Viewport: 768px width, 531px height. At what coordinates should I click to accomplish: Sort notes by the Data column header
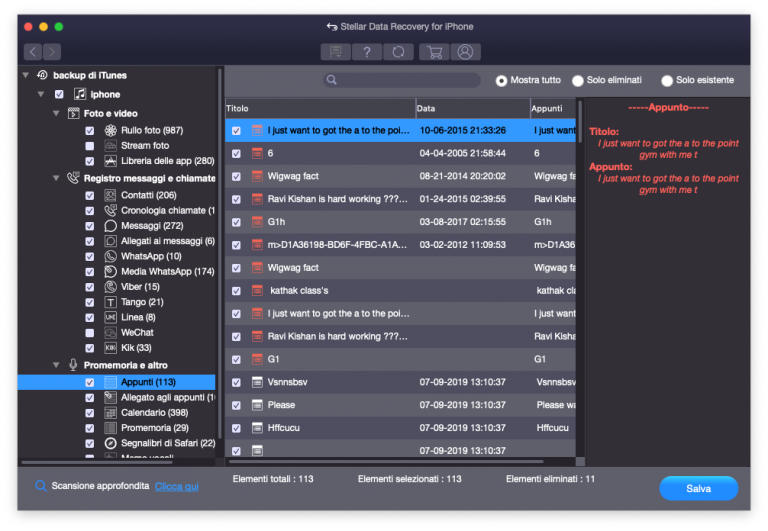click(x=471, y=108)
